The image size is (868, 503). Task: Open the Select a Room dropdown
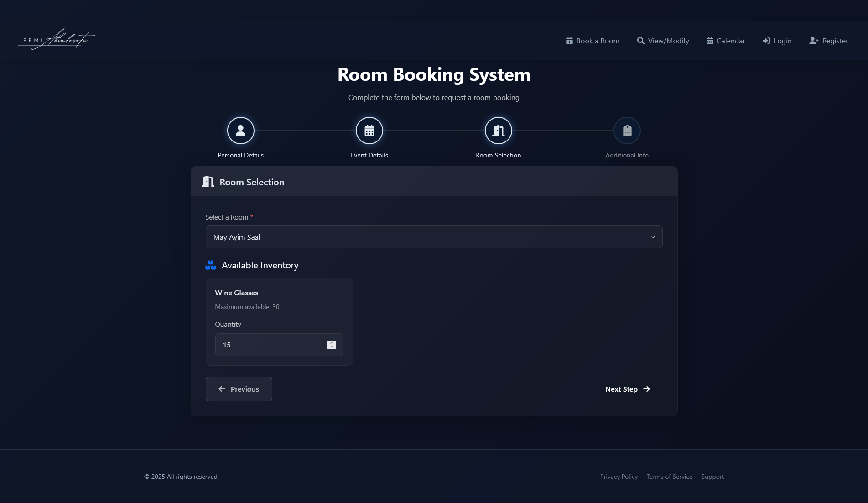point(434,237)
